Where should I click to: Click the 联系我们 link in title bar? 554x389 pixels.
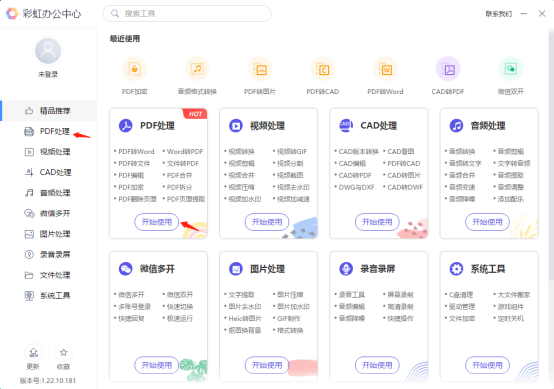tap(499, 14)
